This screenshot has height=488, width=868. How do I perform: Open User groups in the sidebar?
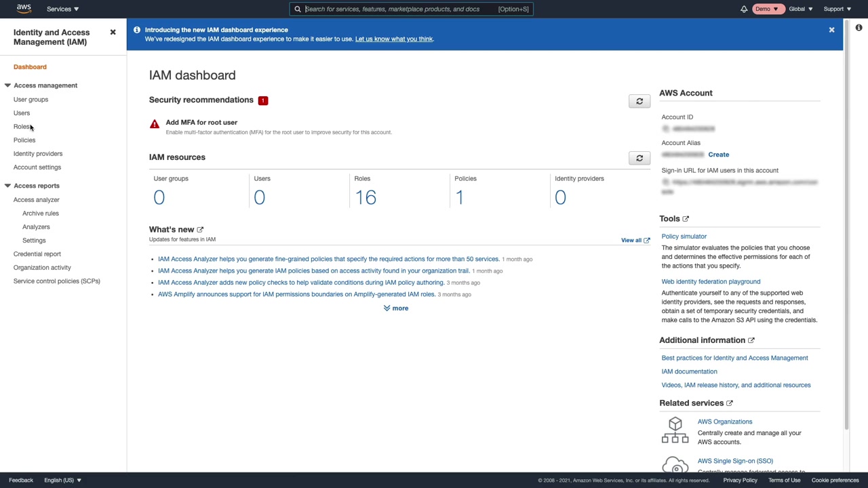coord(31,100)
